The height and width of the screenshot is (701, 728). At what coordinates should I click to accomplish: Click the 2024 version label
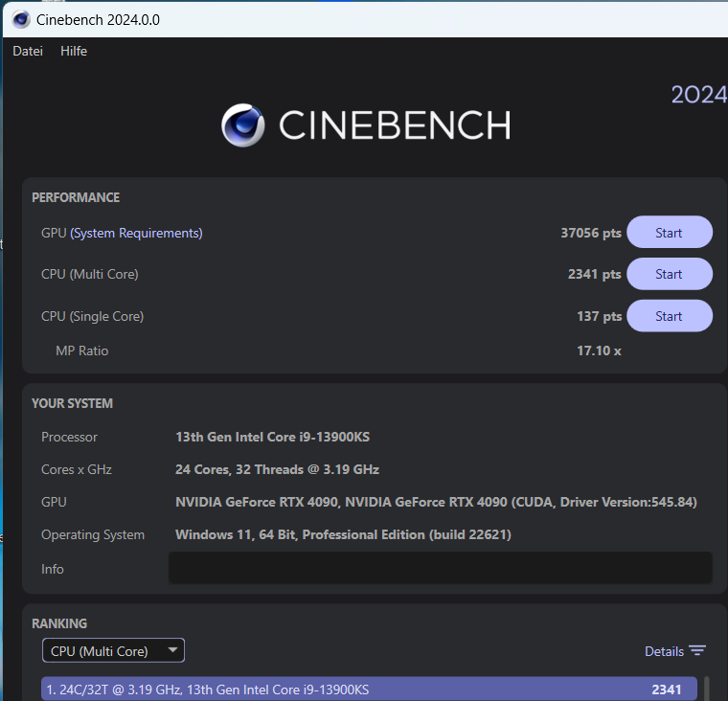click(699, 95)
